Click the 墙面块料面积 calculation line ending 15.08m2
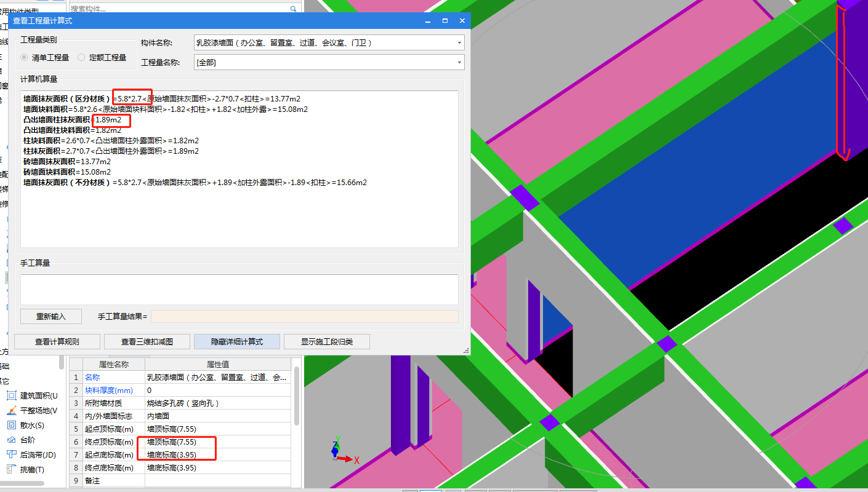868x492 pixels. (x=166, y=109)
